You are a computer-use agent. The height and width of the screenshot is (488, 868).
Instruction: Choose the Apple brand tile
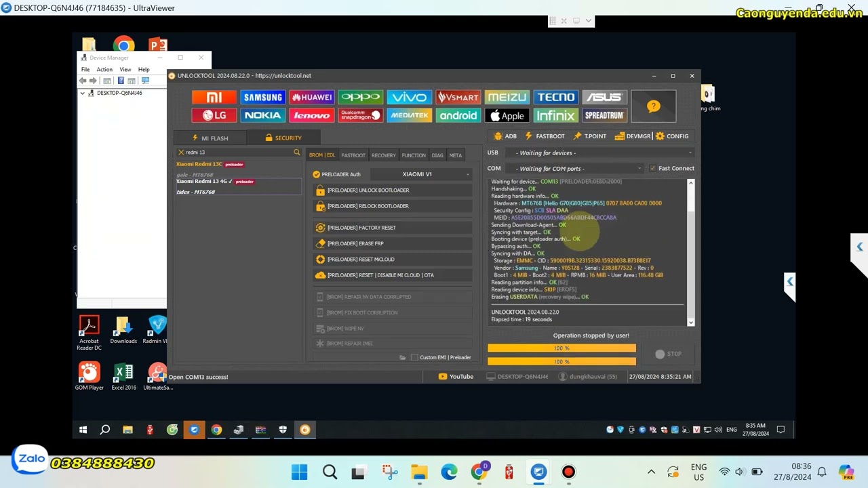pos(507,115)
